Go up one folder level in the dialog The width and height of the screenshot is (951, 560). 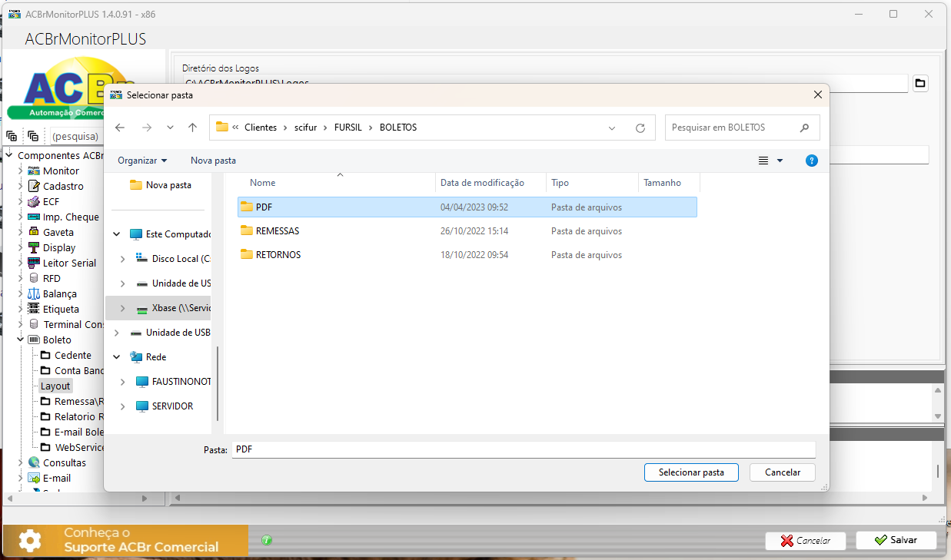[192, 128]
